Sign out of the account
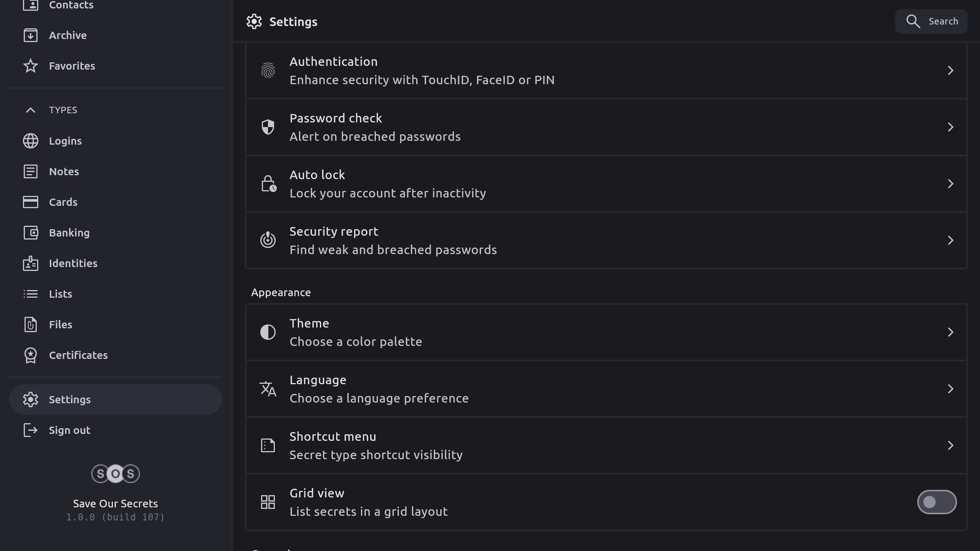The height and width of the screenshot is (551, 980). 69,430
